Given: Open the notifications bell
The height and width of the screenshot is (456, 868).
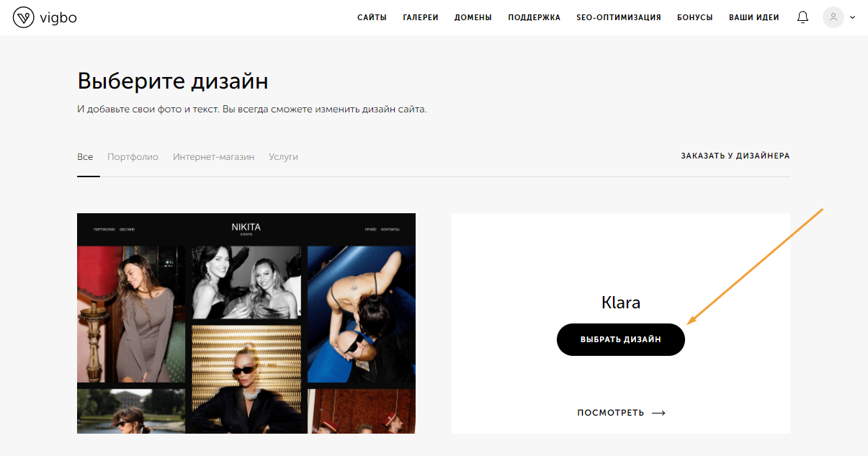Looking at the screenshot, I should [802, 17].
